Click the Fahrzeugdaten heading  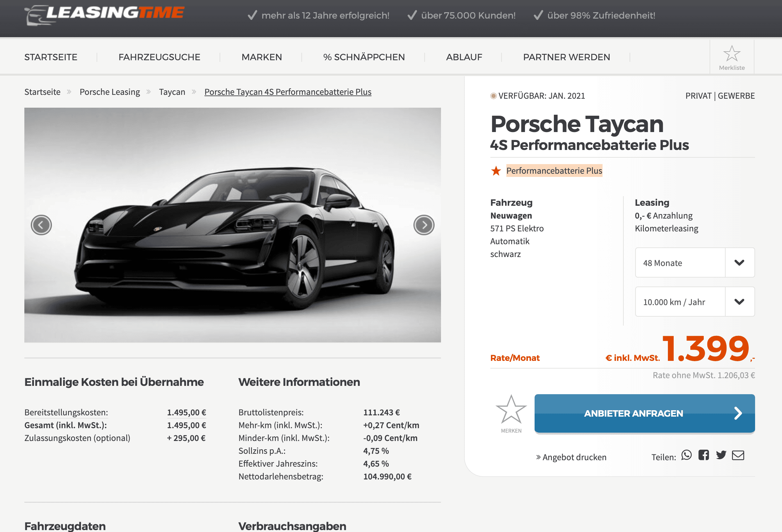(x=65, y=526)
